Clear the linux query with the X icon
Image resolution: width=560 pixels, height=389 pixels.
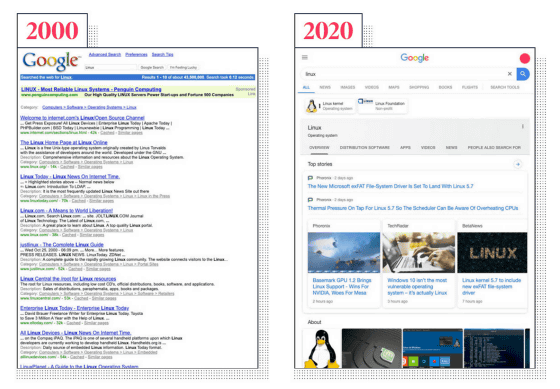point(510,74)
